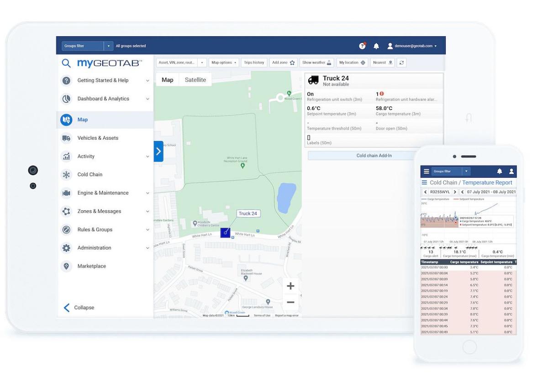Expand the Rules & Groups chevron
Viewport: 548px width, 392px height.
pyautogui.click(x=148, y=230)
